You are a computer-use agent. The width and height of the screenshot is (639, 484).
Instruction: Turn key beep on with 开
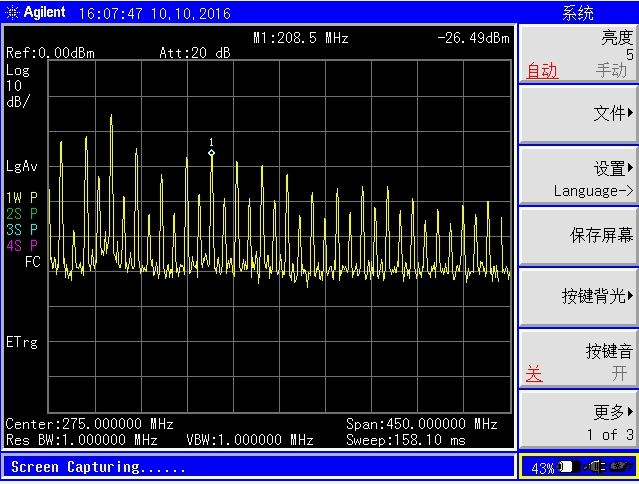point(619,374)
